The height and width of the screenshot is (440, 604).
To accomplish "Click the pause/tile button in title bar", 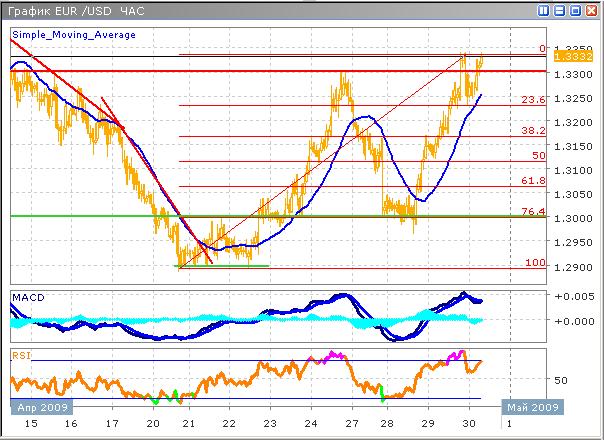I will click(543, 11).
